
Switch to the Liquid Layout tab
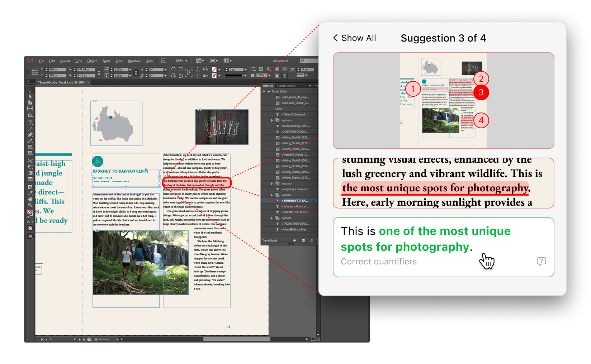[x=286, y=86]
